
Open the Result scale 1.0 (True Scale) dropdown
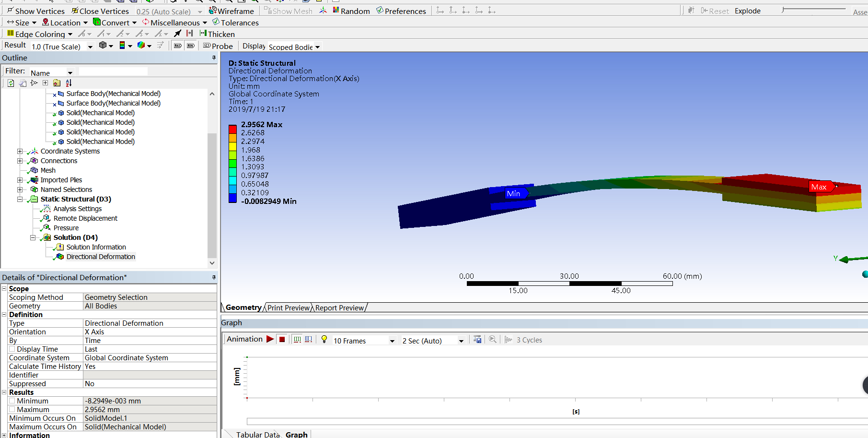(x=90, y=47)
